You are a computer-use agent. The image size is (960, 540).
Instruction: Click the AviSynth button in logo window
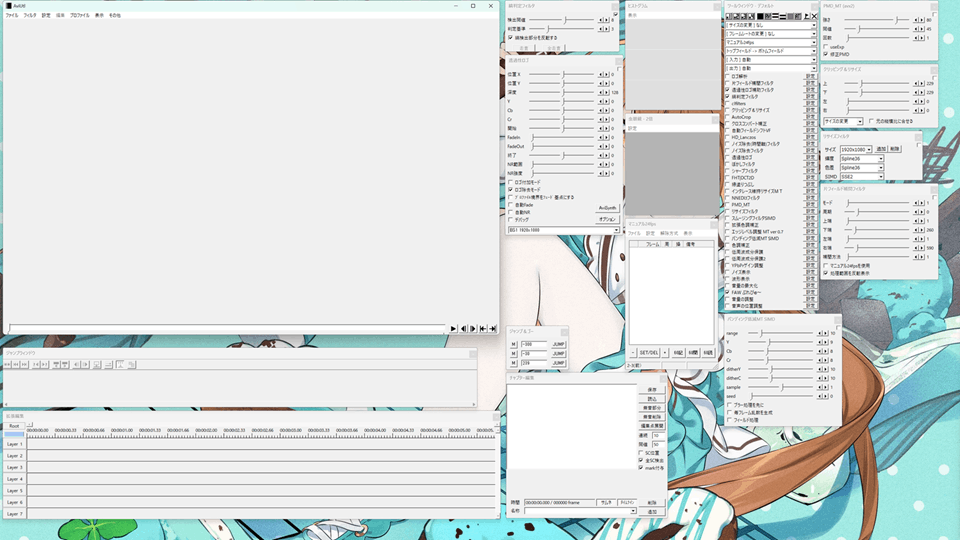click(607, 208)
